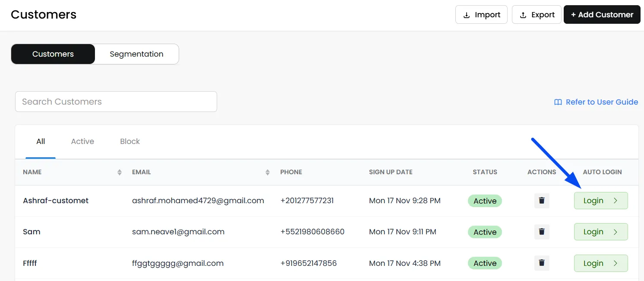Sort the table by the Email column arrows

click(x=268, y=172)
